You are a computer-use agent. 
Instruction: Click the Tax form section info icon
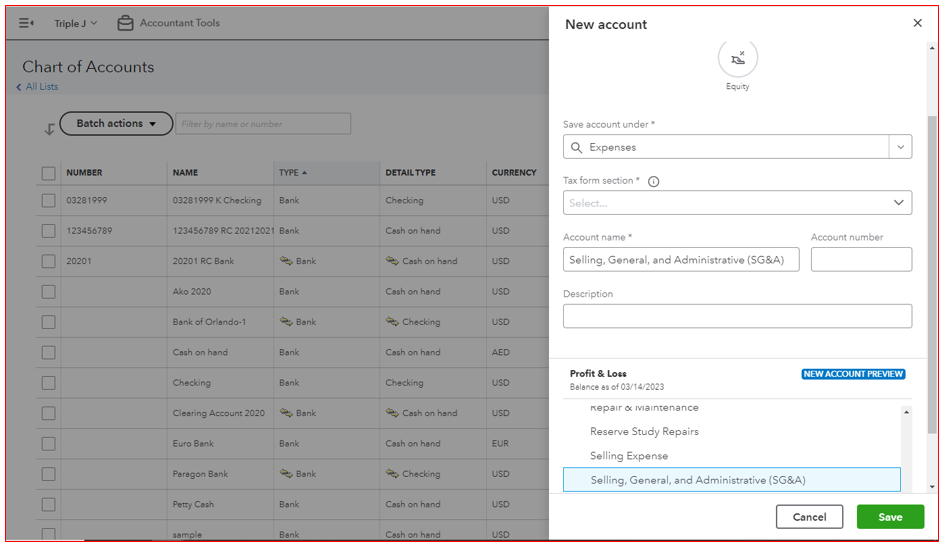click(x=653, y=181)
